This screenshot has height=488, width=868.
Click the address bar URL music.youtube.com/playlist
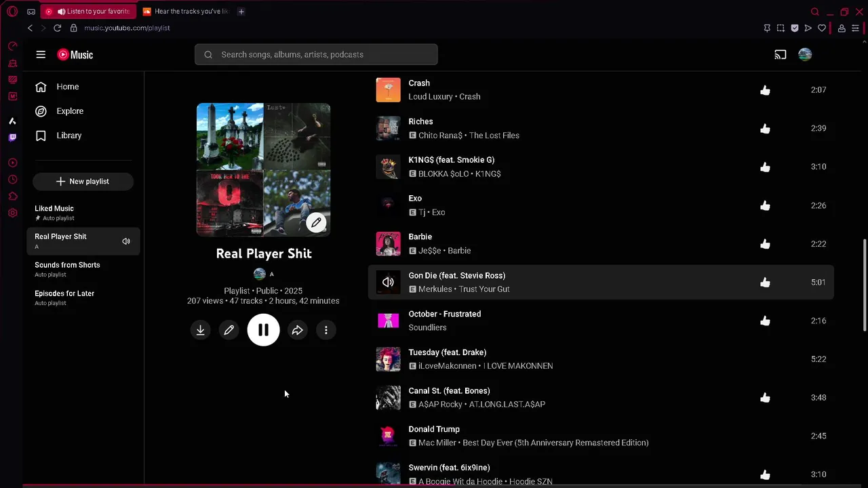click(127, 28)
